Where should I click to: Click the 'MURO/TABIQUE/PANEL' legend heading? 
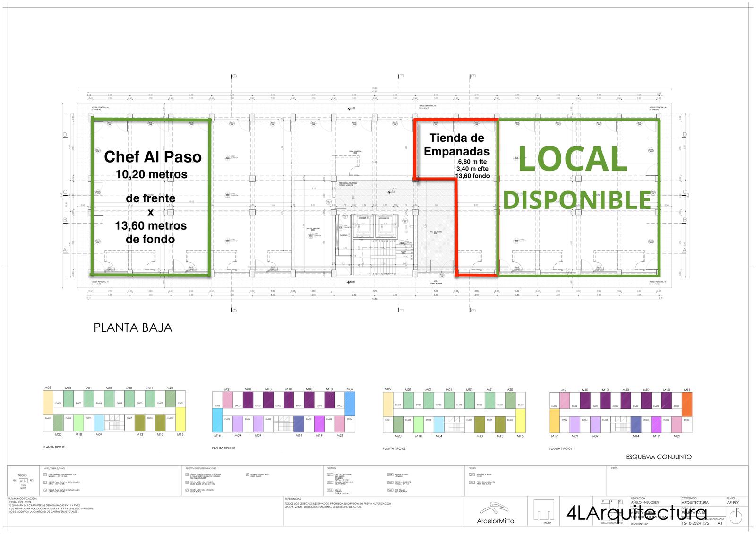click(x=55, y=468)
